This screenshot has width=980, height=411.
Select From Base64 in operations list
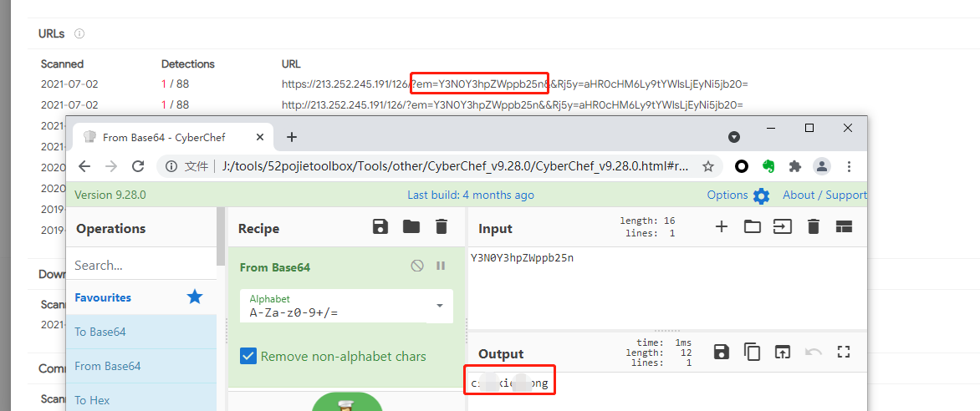[x=141, y=366]
